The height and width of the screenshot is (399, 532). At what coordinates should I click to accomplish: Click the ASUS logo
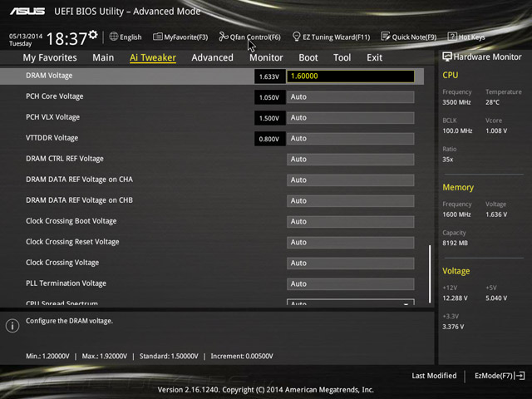tap(27, 12)
